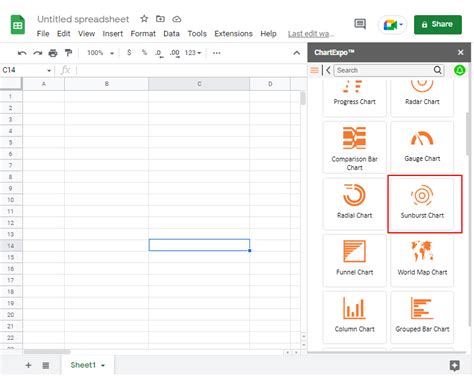Open the Last edit link

click(311, 34)
